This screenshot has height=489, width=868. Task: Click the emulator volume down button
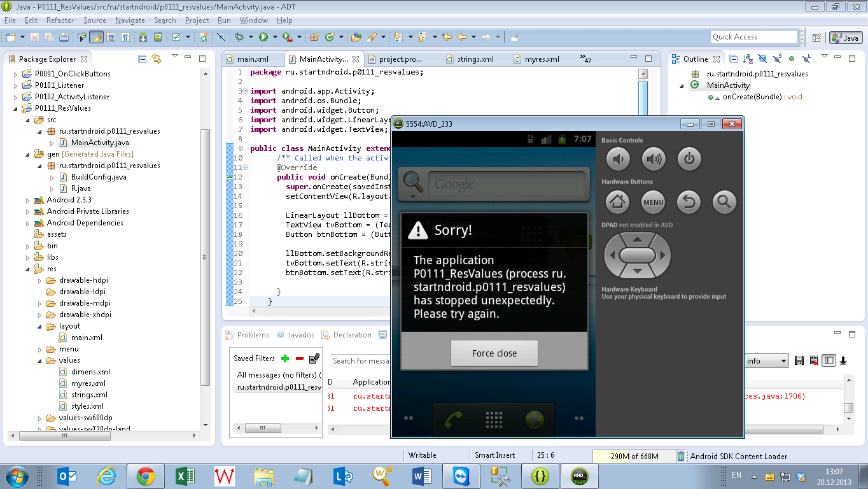coord(617,159)
